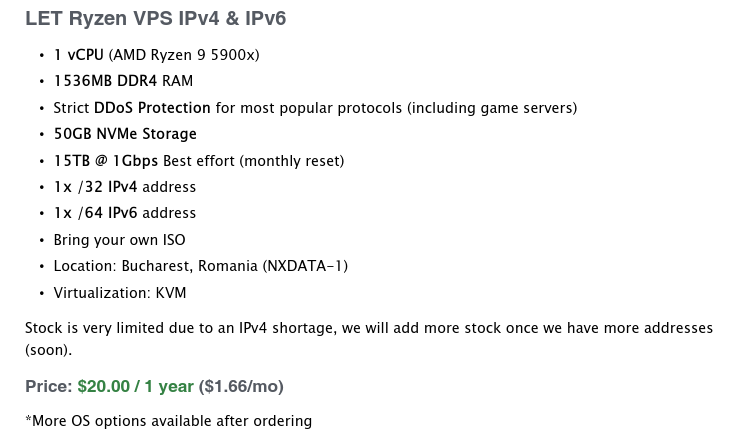This screenshot has height=434, width=752.
Task: Click the Location: Bucharest, Romania line
Action: coord(200,266)
